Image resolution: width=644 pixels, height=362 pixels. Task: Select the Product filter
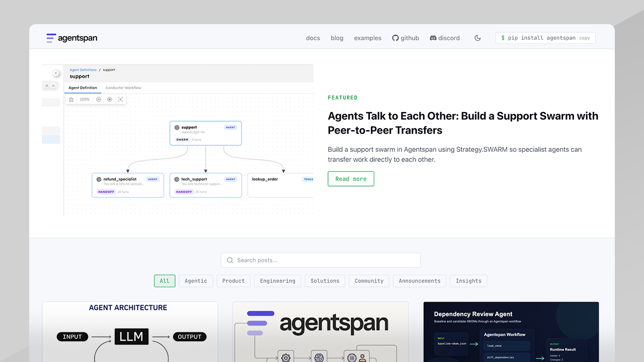tap(233, 281)
